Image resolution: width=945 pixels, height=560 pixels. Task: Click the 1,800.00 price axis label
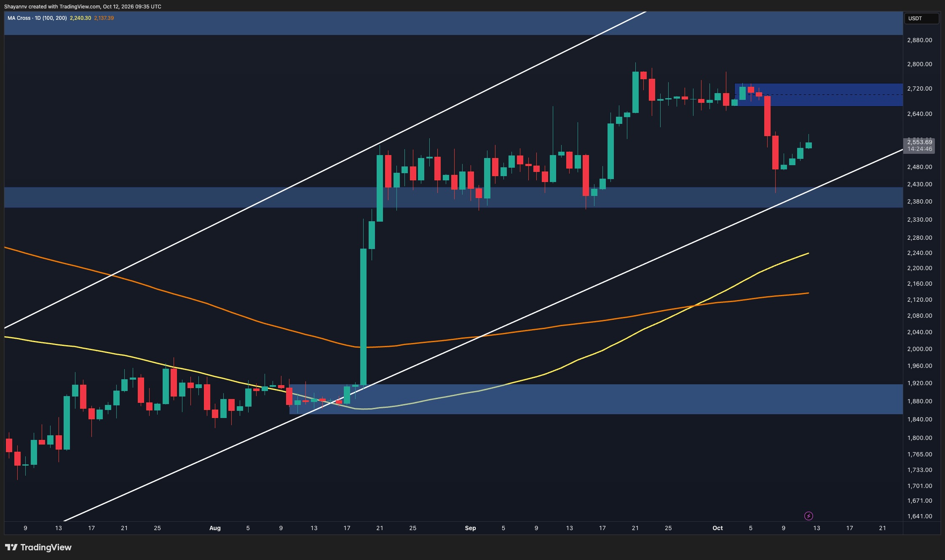(x=920, y=438)
